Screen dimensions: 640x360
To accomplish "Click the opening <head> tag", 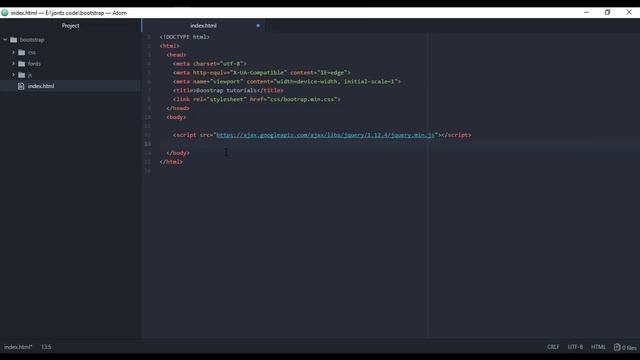I will (176, 55).
